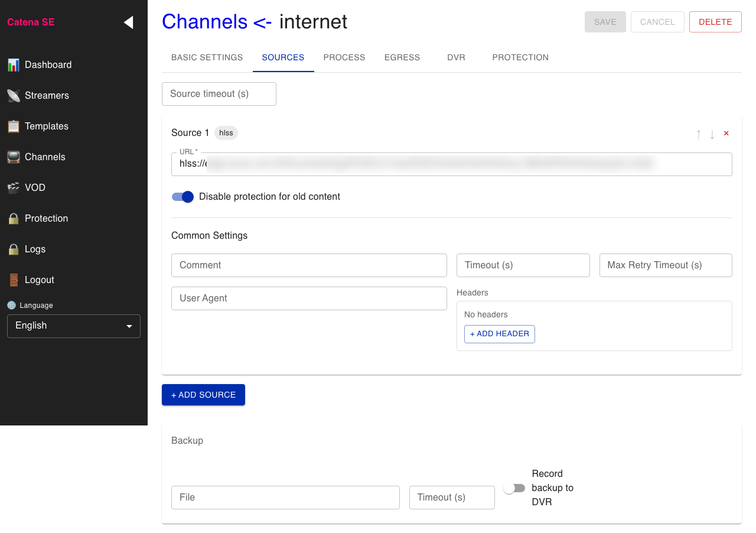Image resolution: width=756 pixels, height=533 pixels.
Task: Disable protection for old content
Action: [183, 196]
